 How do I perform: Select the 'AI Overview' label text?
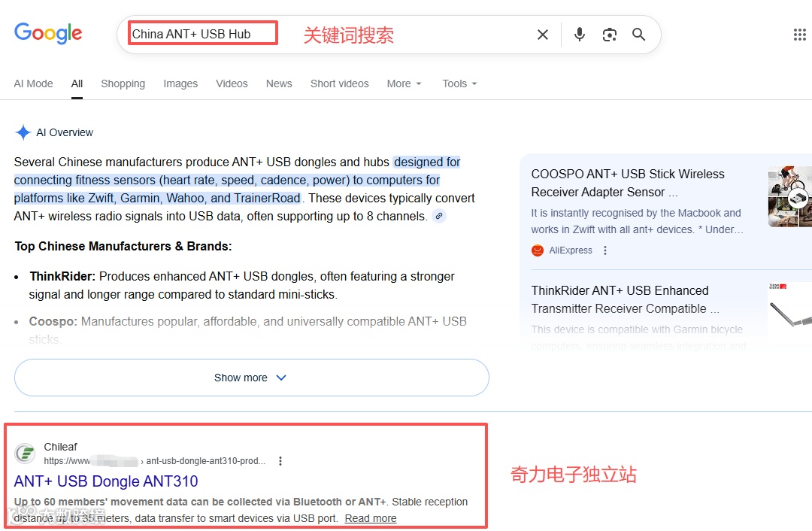pos(65,132)
